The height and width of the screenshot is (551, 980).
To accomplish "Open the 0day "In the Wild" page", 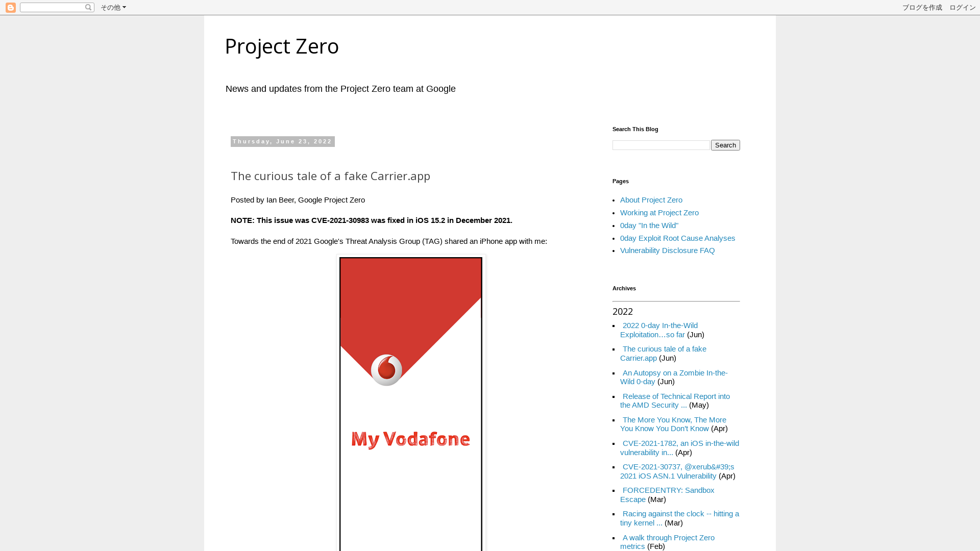I will [x=649, y=226].
